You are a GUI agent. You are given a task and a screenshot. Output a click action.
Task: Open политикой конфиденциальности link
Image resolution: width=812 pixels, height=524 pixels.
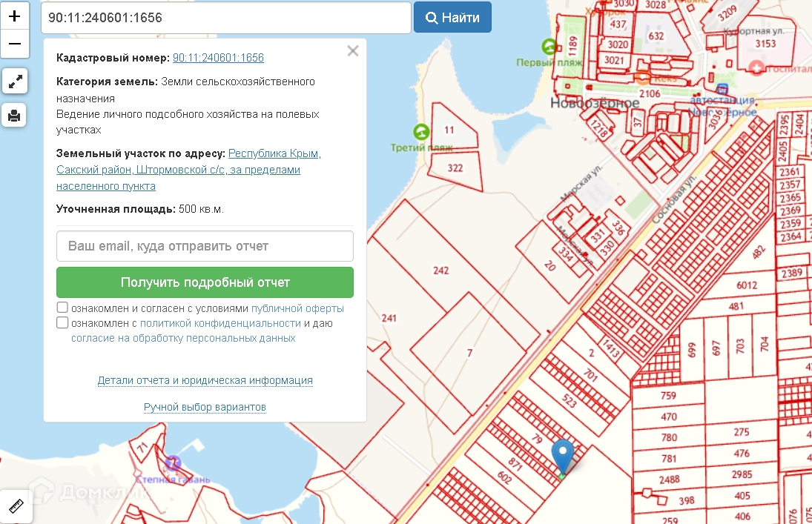click(220, 324)
